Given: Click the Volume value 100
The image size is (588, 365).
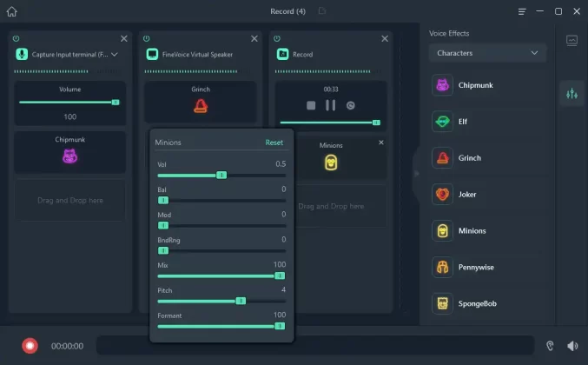Looking at the screenshot, I should [70, 116].
